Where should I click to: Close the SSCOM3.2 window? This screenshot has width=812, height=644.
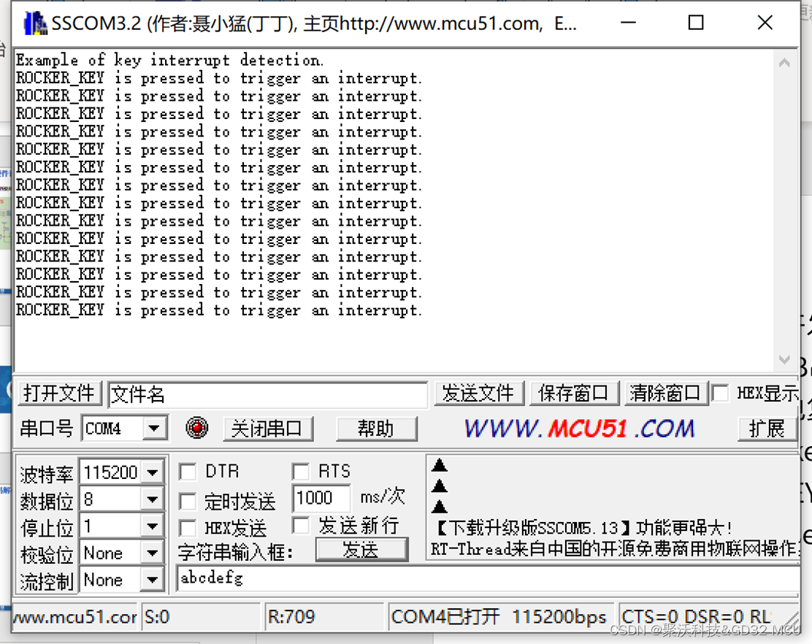point(765,23)
